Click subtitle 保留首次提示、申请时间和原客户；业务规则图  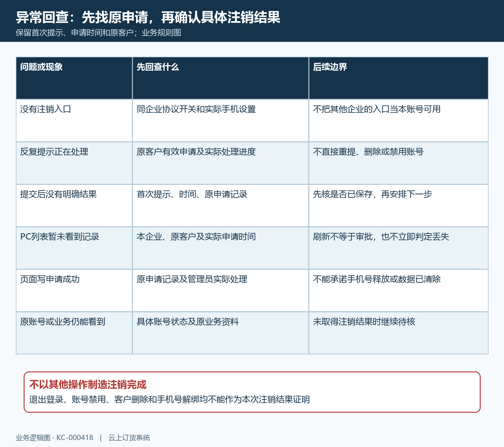coord(98,33)
